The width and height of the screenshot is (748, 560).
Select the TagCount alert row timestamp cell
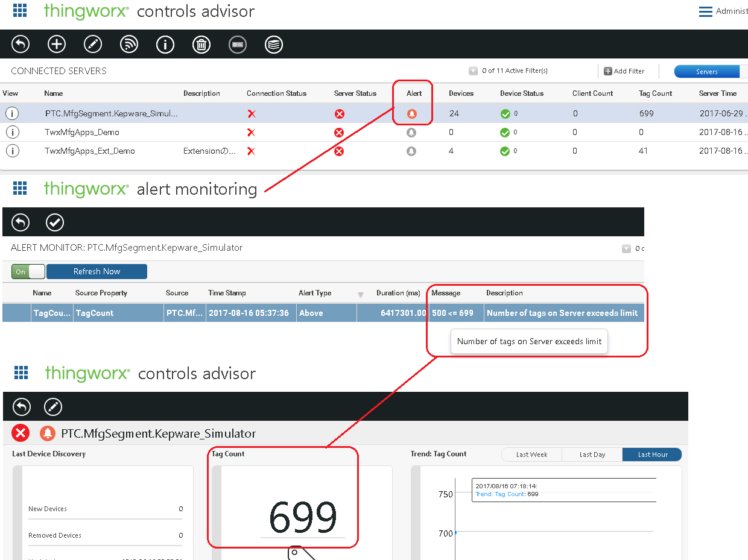coord(251,313)
